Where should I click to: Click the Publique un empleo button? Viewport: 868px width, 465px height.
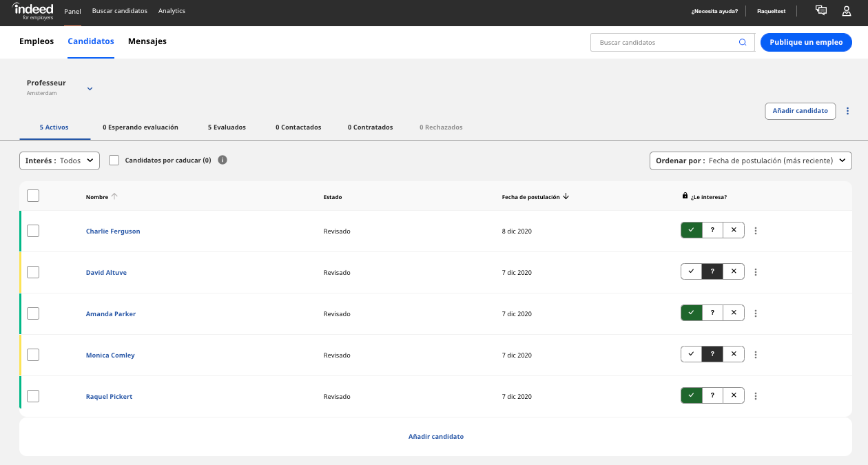[x=806, y=42]
